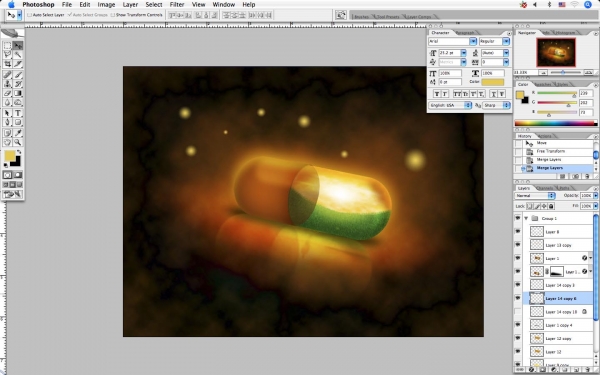The image size is (600, 375).
Task: Select the Type tool in the toolbox
Action: pos(18,113)
